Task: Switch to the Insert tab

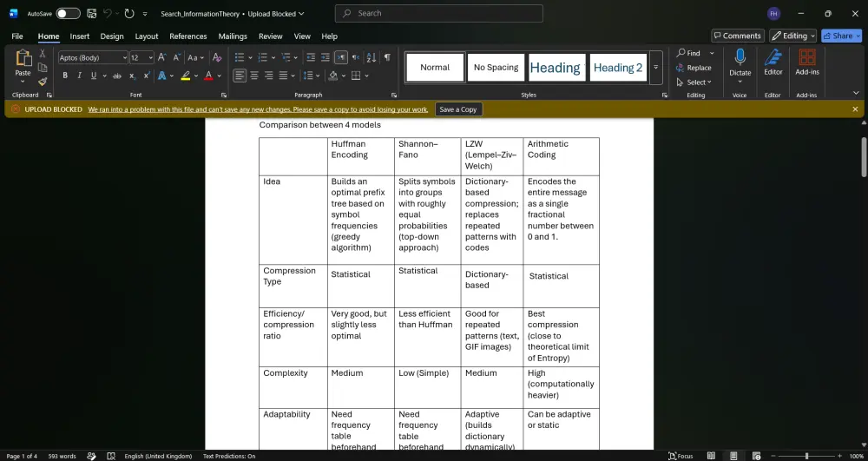Action: [79, 36]
